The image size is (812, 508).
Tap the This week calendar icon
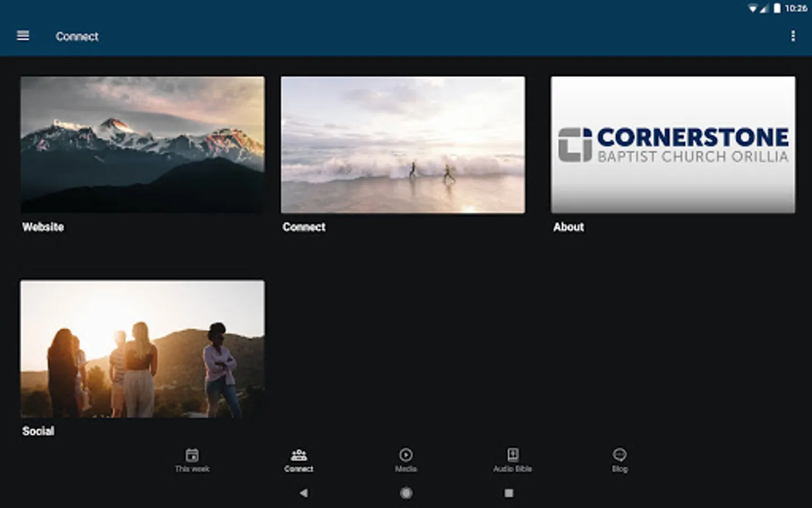pyautogui.click(x=192, y=455)
